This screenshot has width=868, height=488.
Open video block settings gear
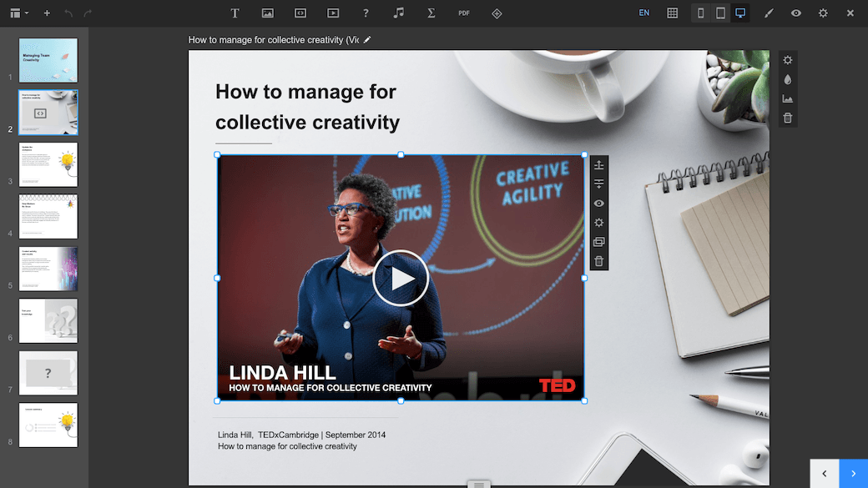[x=599, y=223]
